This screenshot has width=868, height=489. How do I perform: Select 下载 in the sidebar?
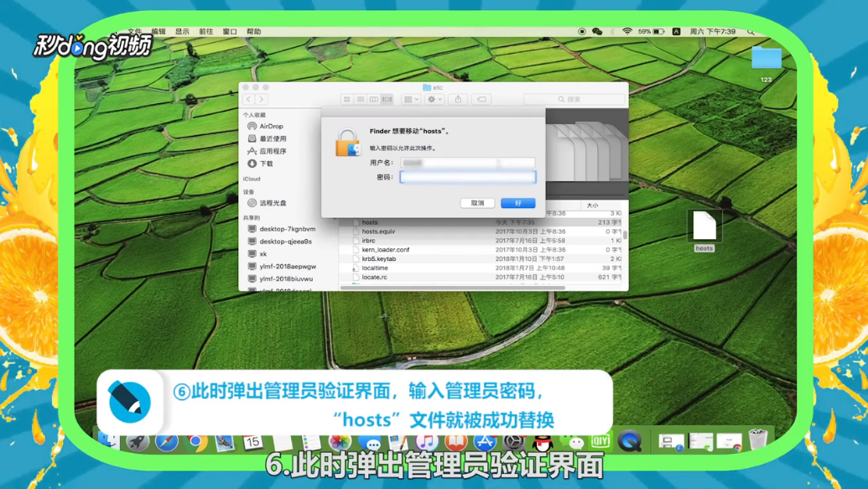[260, 164]
